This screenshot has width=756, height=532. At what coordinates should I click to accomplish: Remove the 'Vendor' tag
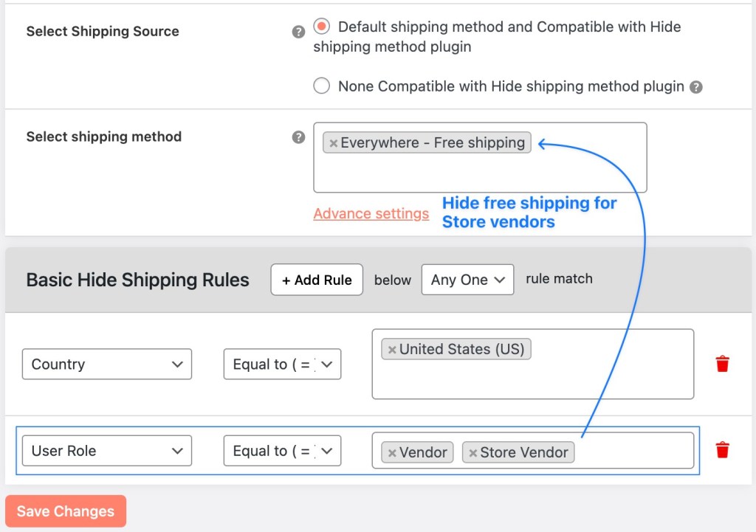pyautogui.click(x=391, y=452)
